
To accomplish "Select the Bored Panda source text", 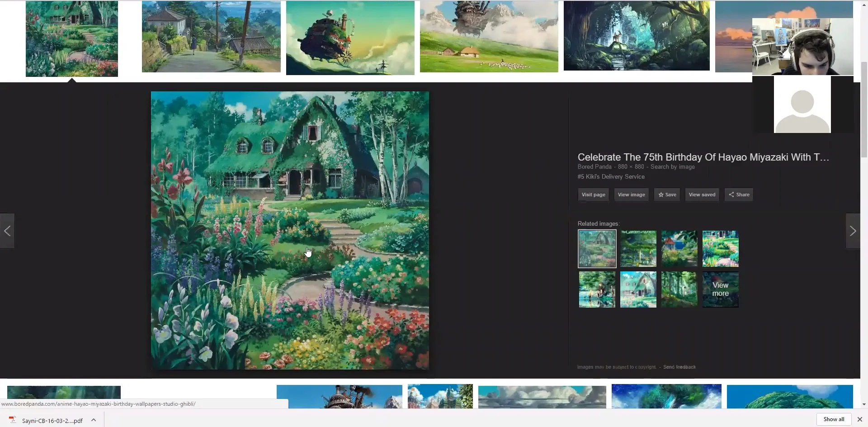I will 594,167.
